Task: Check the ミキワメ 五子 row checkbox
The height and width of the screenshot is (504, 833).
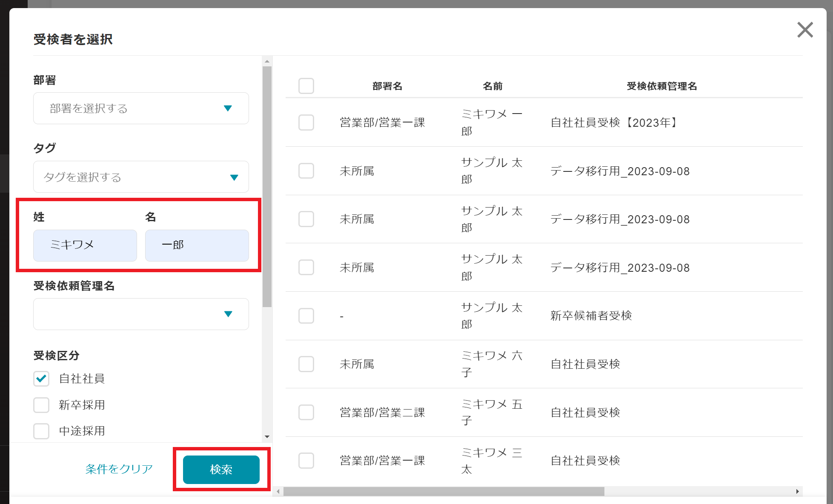Action: (x=306, y=412)
